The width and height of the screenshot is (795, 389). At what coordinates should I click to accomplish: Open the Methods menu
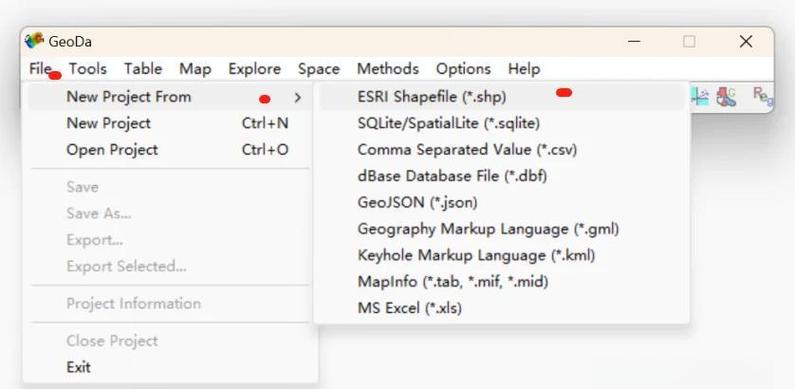[388, 69]
